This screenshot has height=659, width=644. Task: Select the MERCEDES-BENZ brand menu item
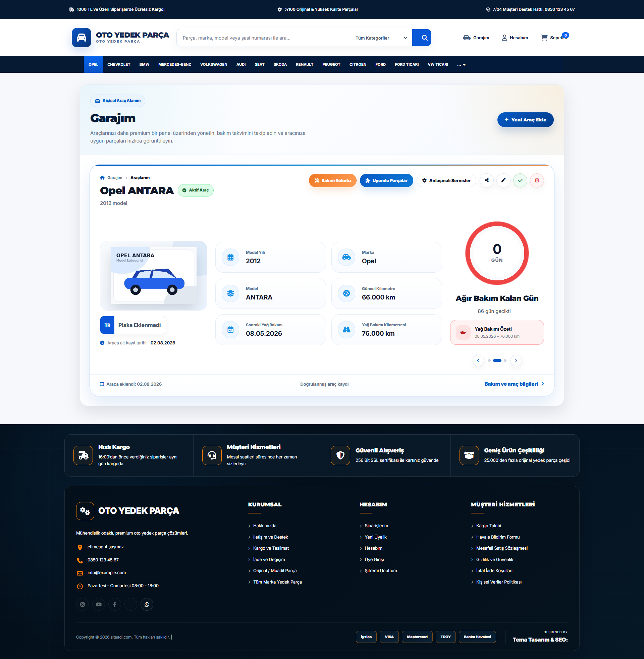coord(174,65)
